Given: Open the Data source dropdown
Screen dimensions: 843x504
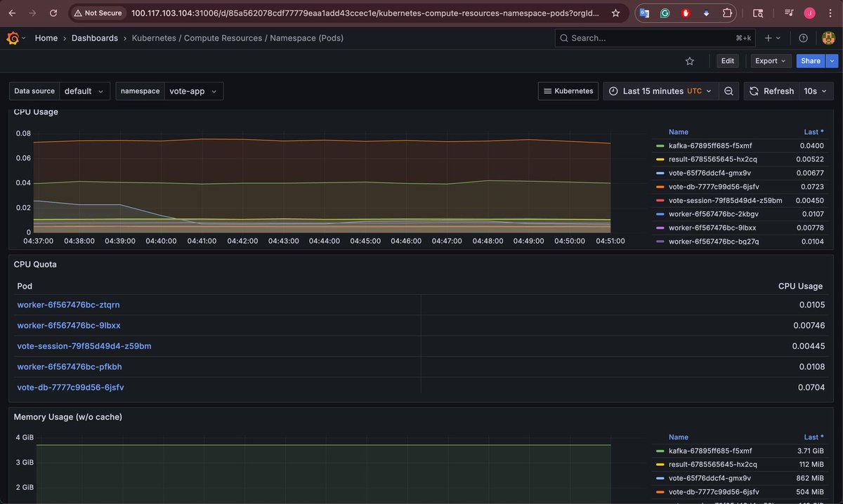Looking at the screenshot, I should (84, 91).
